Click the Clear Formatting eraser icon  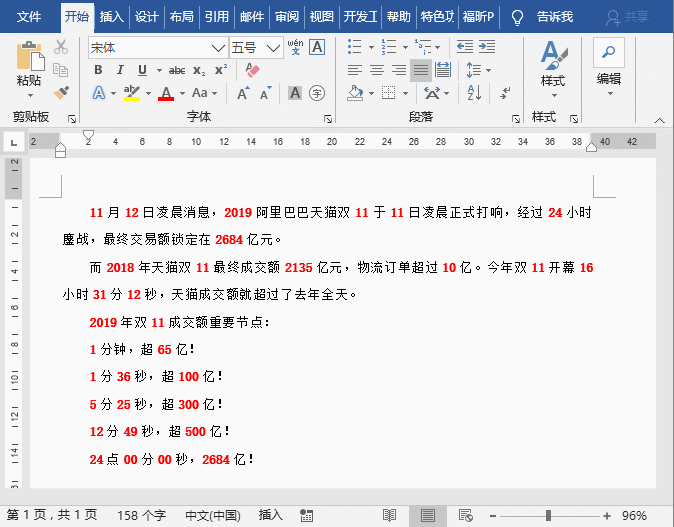pyautogui.click(x=252, y=70)
